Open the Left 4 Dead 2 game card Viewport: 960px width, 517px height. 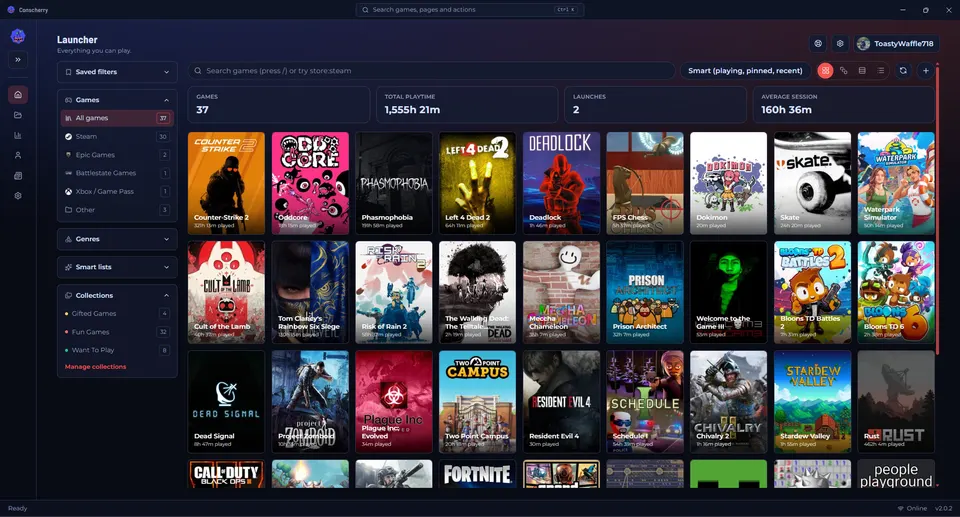tap(478, 183)
